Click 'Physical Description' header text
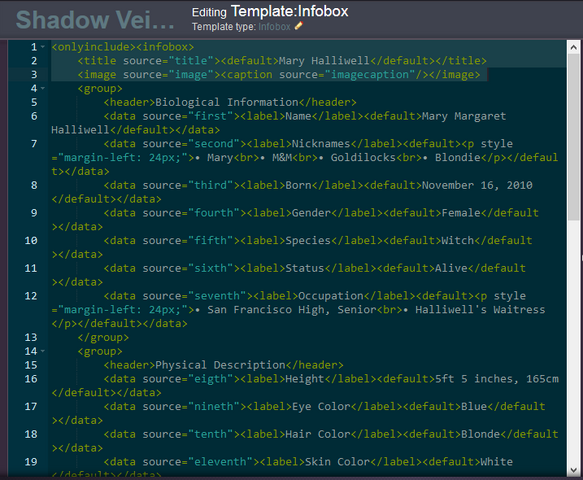Image resolution: width=583 pixels, height=480 pixels. point(220,365)
